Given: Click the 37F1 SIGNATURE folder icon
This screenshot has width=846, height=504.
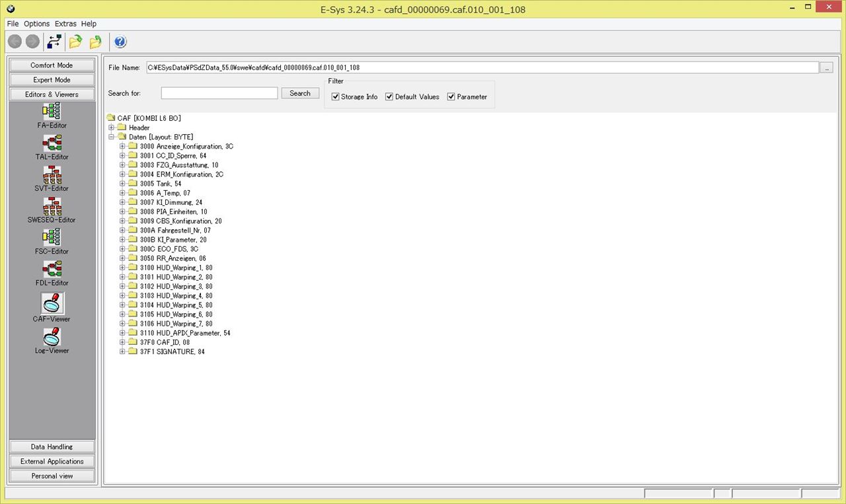Looking at the screenshot, I should (133, 351).
